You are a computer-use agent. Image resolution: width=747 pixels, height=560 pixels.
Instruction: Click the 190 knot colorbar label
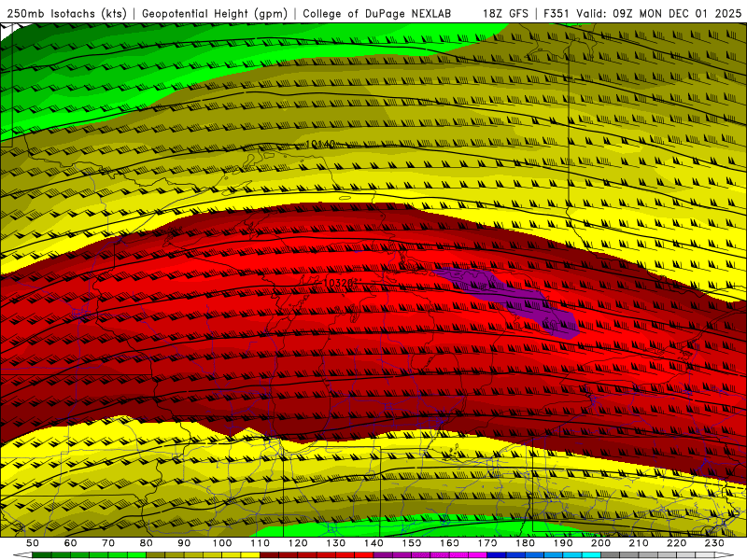563,543
